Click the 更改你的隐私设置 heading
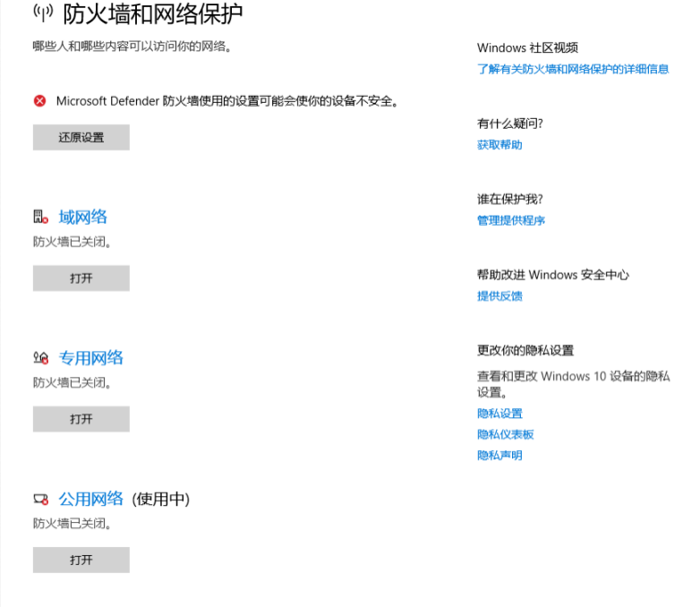The image size is (700, 607). pos(525,350)
